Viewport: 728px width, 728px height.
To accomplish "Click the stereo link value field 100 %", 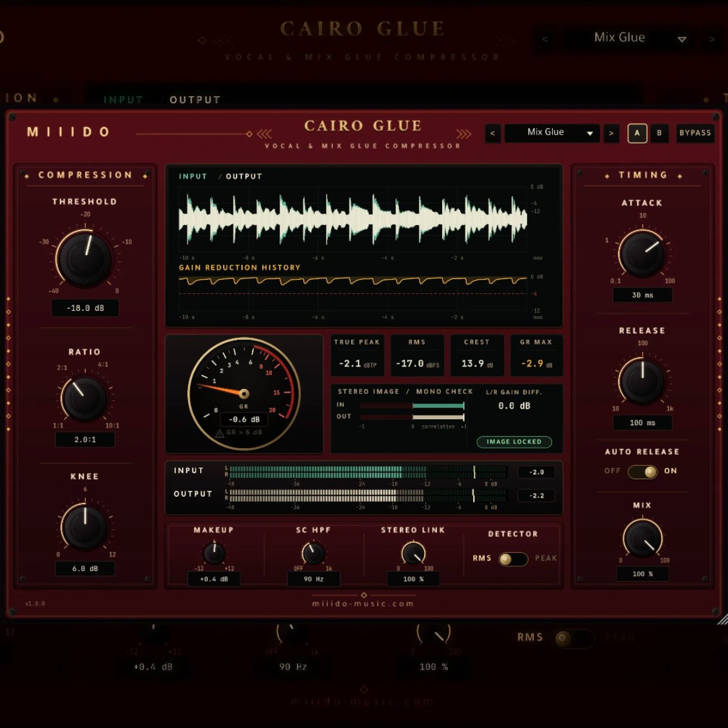I will (x=413, y=579).
